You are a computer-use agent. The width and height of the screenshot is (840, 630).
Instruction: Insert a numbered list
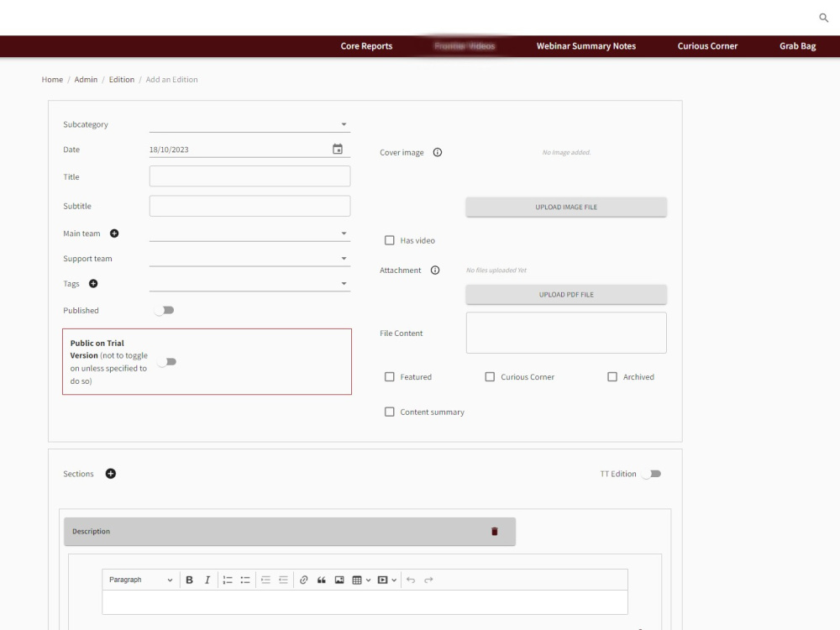[228, 580]
